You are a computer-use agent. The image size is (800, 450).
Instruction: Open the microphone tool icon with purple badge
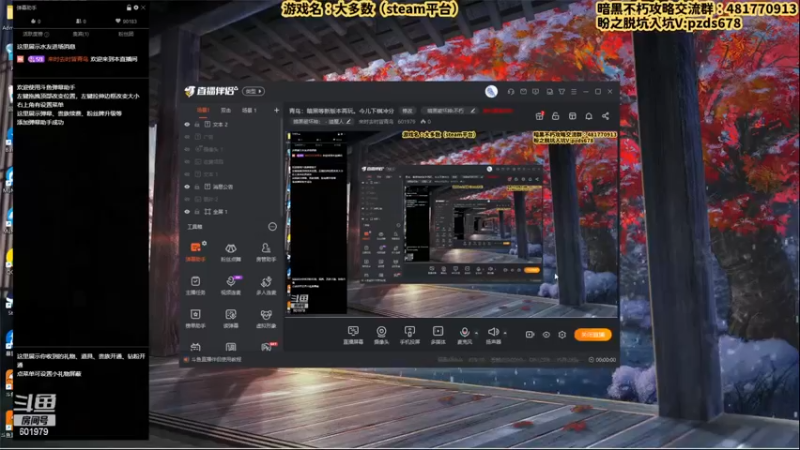(231, 285)
